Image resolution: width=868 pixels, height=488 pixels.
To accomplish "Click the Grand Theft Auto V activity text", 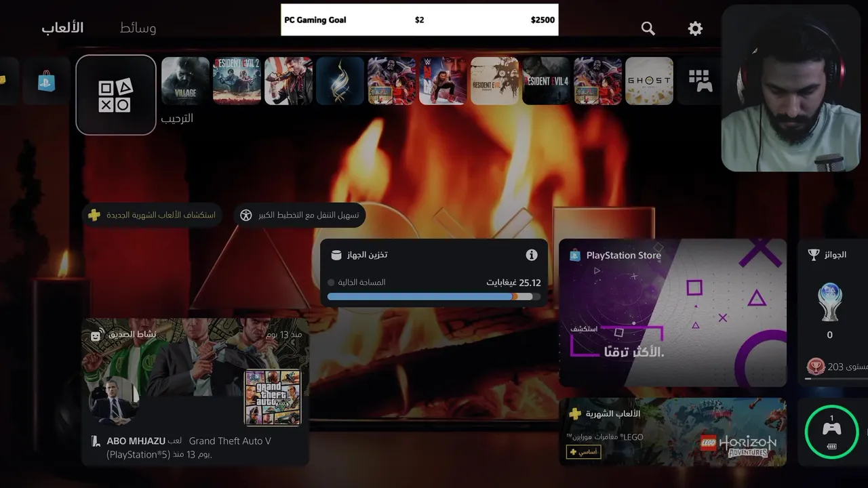I will pyautogui.click(x=230, y=441).
